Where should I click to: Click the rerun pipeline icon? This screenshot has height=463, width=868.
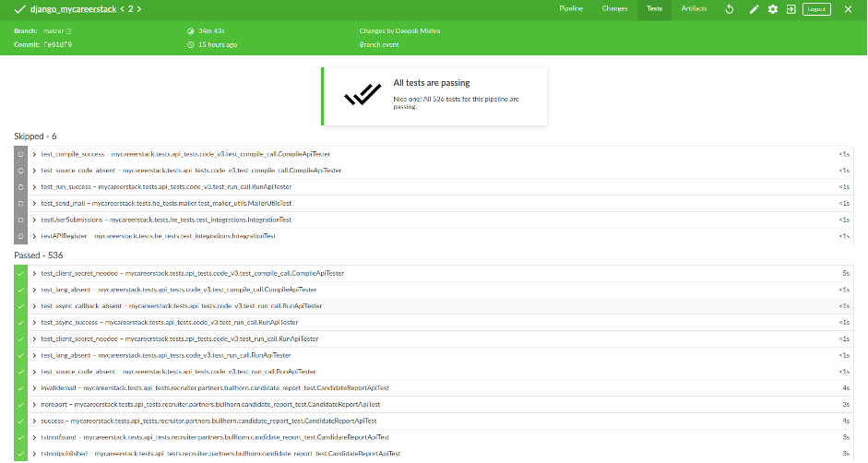(730, 9)
